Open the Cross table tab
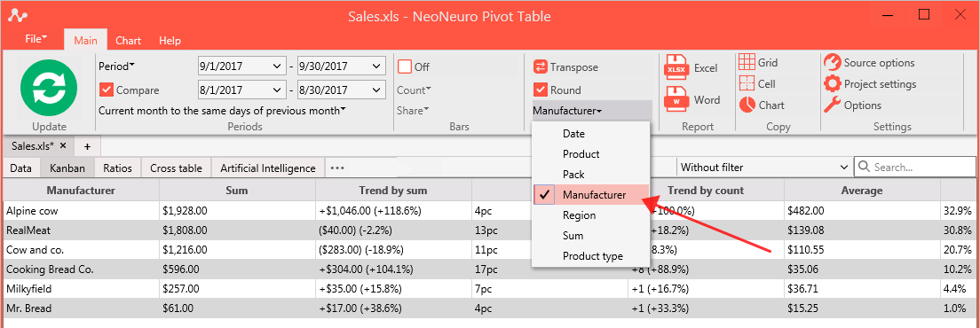Viewport: 980px width, 328px height. (177, 168)
